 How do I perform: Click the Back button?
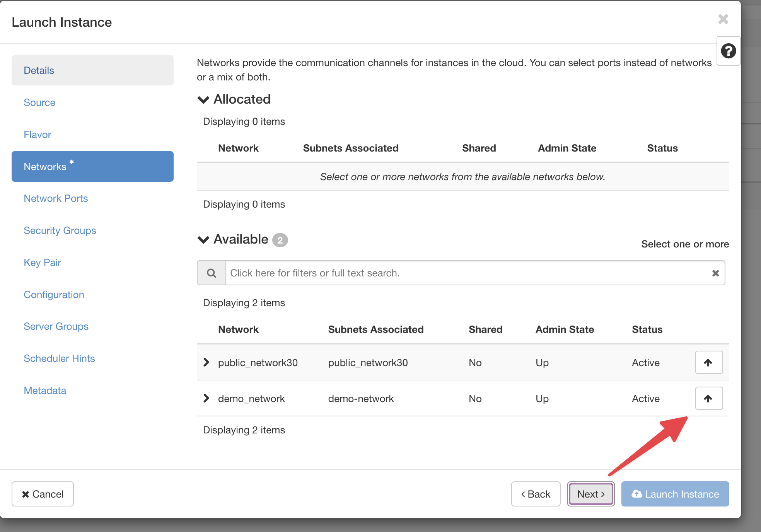(536, 494)
